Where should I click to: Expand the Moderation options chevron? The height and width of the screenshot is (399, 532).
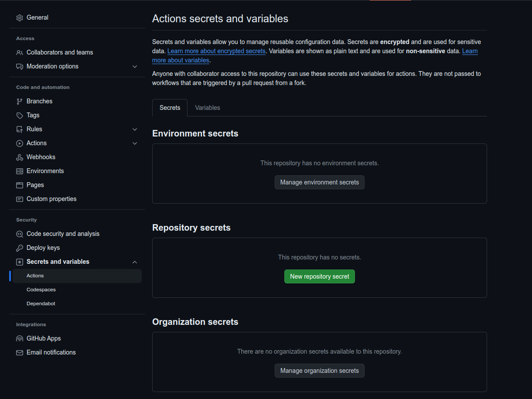[135, 67]
